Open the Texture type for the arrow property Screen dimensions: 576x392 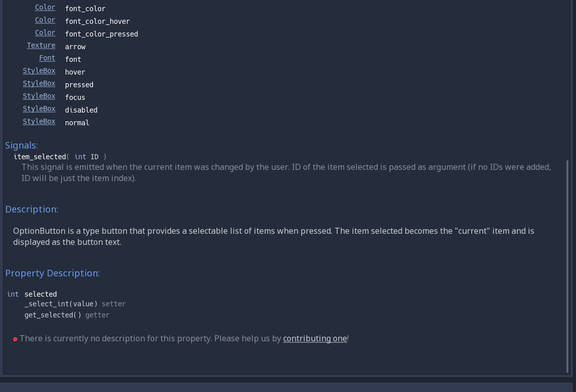point(41,45)
